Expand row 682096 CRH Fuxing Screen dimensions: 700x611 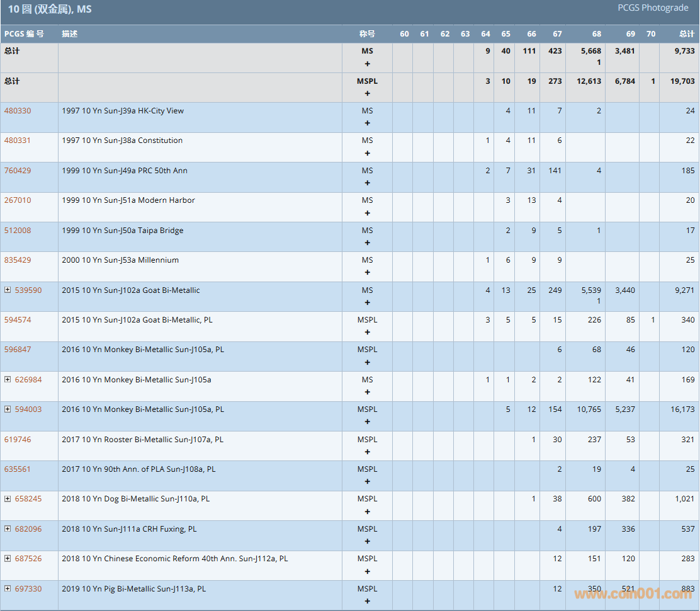[8, 529]
